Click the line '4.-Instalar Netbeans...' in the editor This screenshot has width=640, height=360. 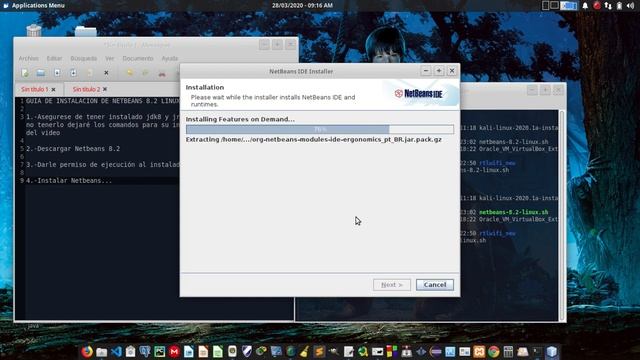tap(69, 180)
